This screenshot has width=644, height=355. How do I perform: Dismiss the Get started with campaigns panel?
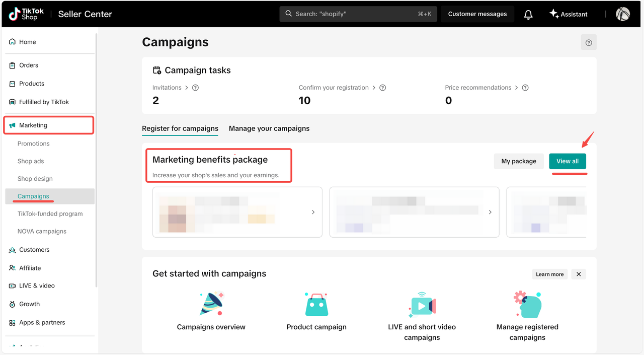coord(579,274)
